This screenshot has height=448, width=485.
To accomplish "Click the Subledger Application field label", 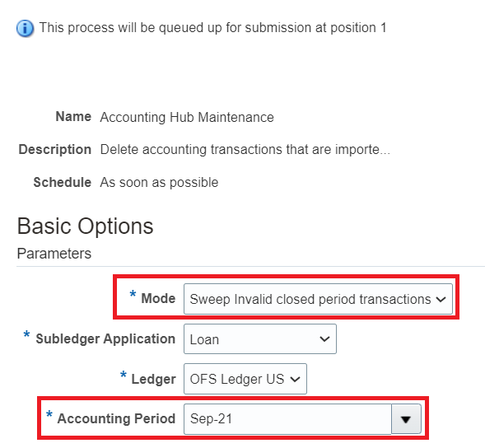I will (x=105, y=338).
